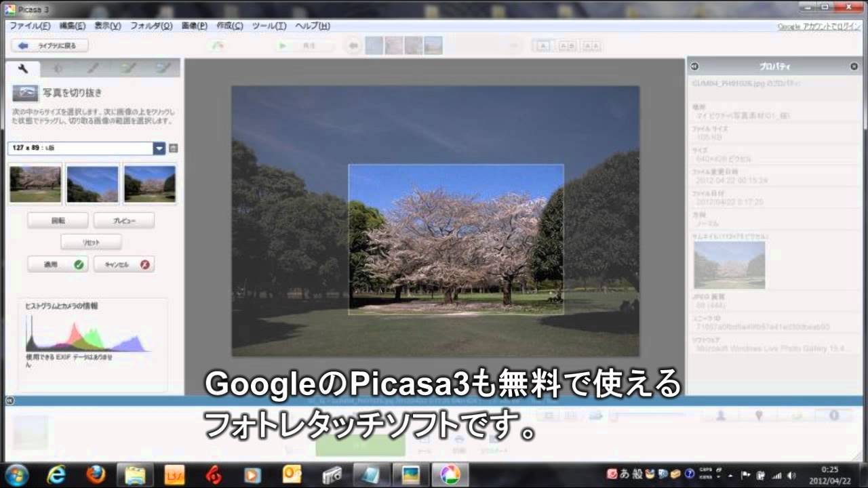Open the ツール(T) menu
868x488 pixels.
point(269,26)
